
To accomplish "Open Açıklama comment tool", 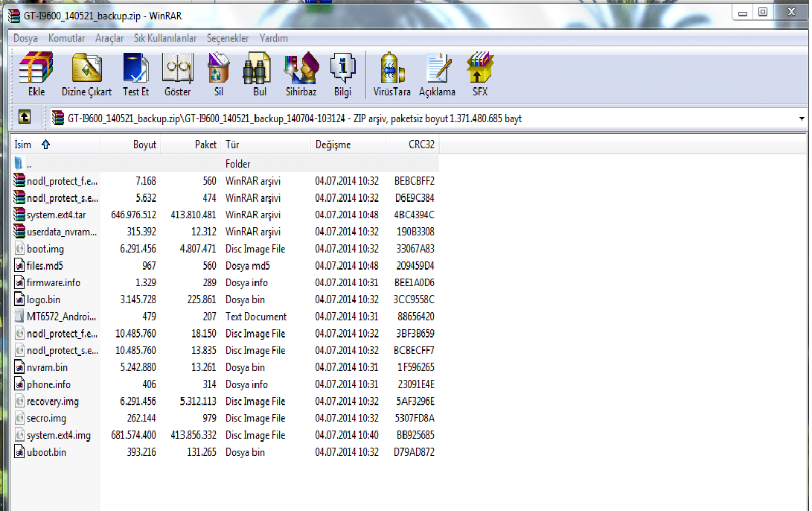I will pos(437,75).
